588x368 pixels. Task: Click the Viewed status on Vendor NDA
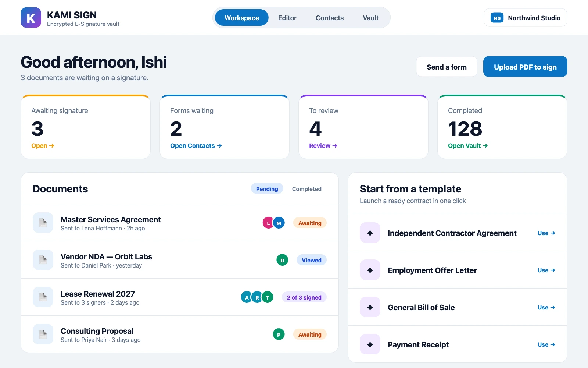click(312, 260)
